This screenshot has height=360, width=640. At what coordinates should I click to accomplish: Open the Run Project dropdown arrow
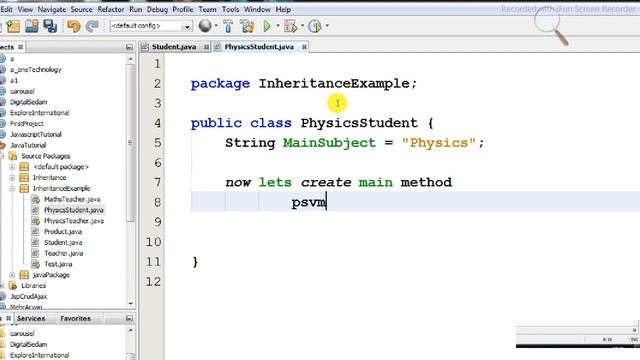(278, 26)
